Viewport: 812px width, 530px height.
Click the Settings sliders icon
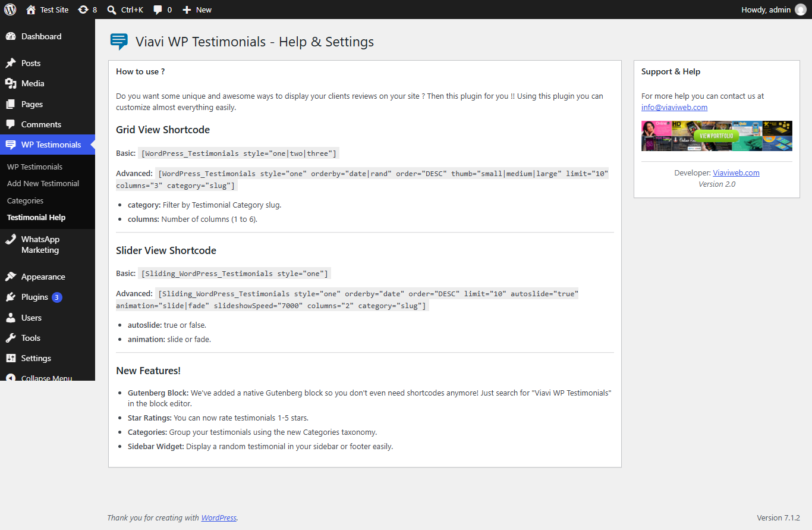[x=11, y=358]
